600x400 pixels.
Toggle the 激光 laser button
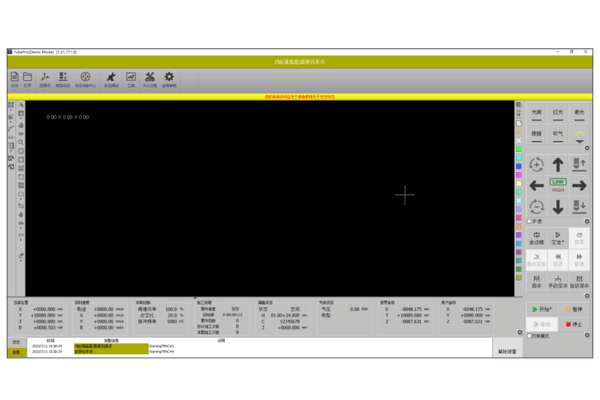(579, 114)
